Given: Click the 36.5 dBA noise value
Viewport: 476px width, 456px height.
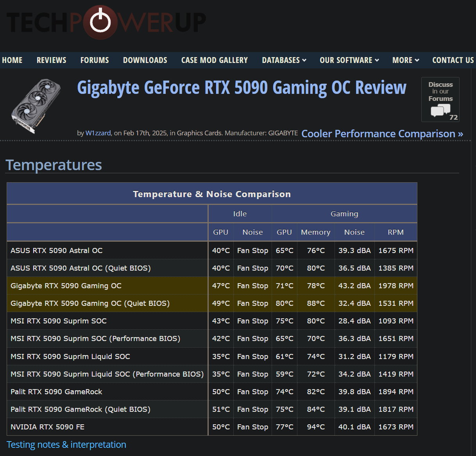Looking at the screenshot, I should click(x=354, y=268).
